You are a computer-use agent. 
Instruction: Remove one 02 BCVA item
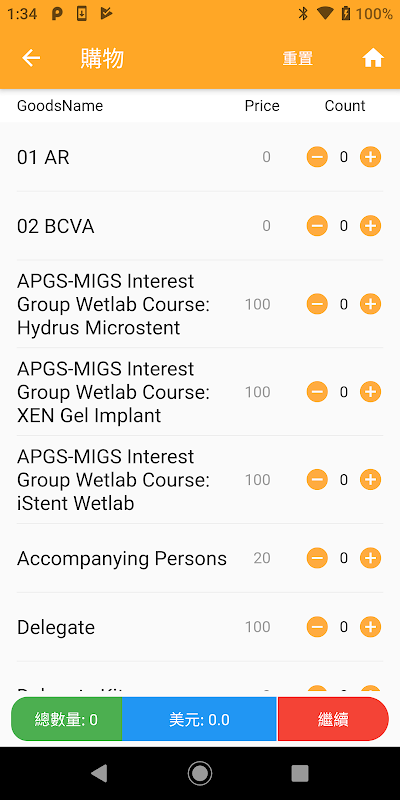pos(317,226)
